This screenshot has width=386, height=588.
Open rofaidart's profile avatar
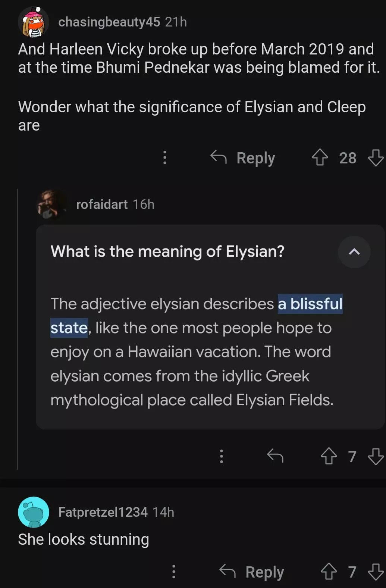[52, 204]
